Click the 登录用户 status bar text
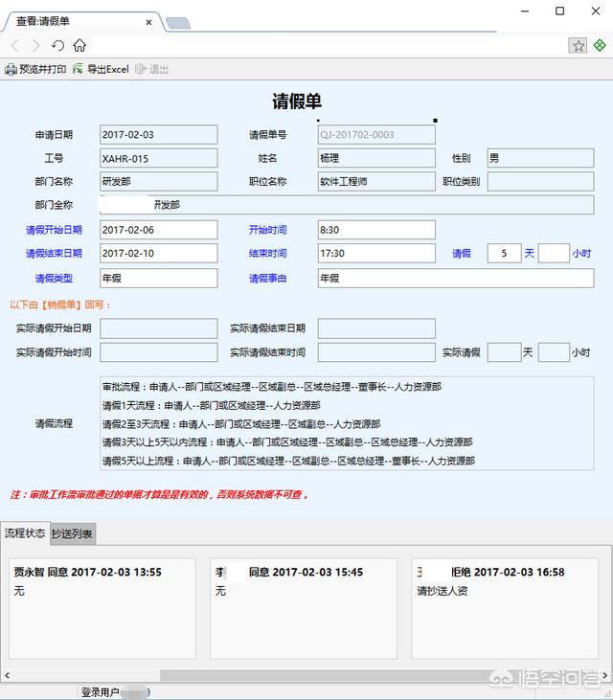 (x=100, y=692)
